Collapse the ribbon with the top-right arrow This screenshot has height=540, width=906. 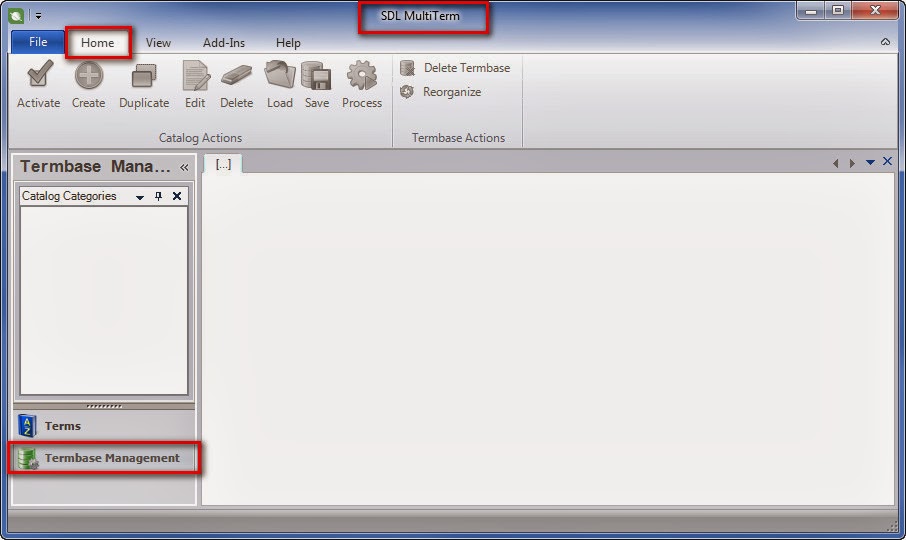(x=885, y=42)
